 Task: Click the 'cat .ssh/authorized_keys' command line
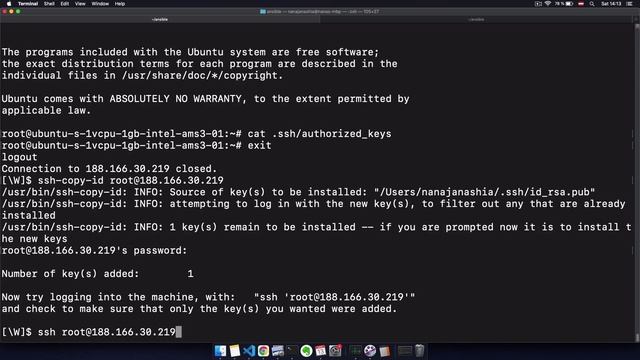click(196, 134)
